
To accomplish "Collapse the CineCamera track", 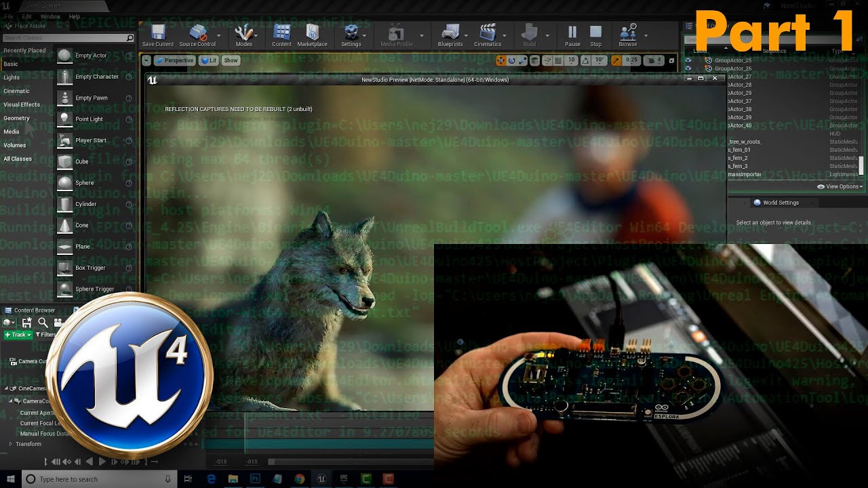I will click(x=7, y=388).
